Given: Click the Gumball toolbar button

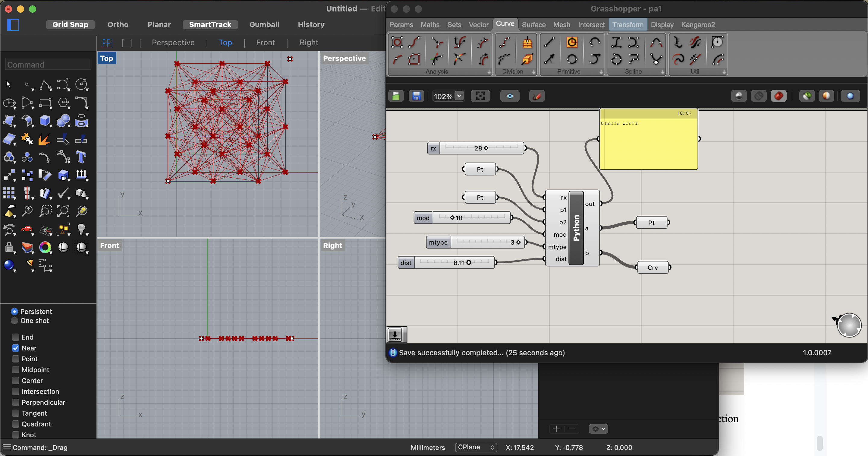Looking at the screenshot, I should 263,24.
